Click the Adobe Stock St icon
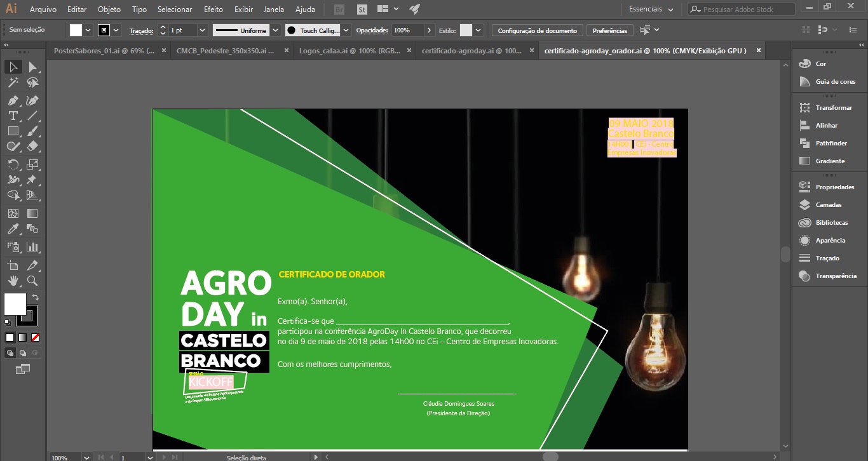The width and height of the screenshot is (868, 461). 362,10
